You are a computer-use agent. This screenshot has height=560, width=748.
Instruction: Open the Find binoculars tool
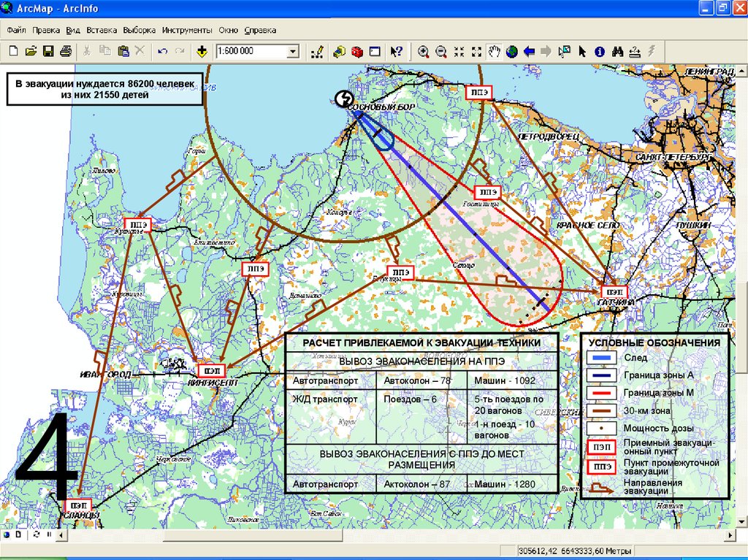coord(617,51)
